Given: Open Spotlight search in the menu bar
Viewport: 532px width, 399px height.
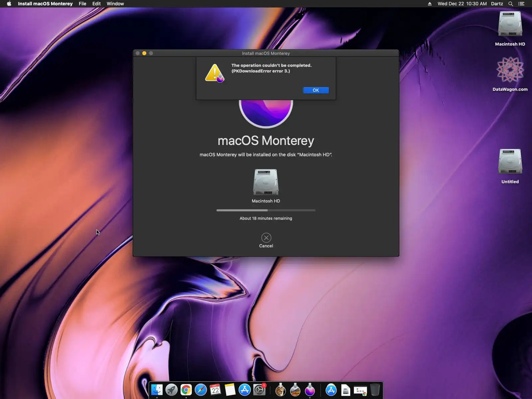Looking at the screenshot, I should tap(511, 4).
